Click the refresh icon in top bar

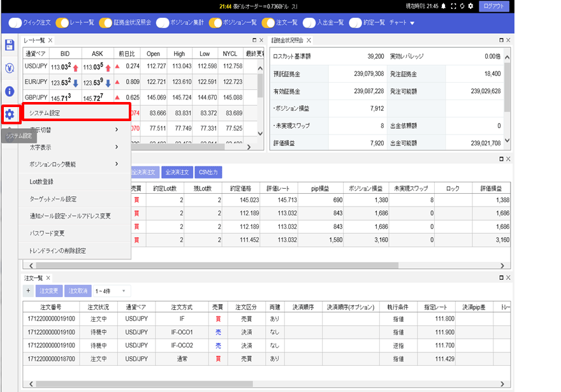click(462, 6)
